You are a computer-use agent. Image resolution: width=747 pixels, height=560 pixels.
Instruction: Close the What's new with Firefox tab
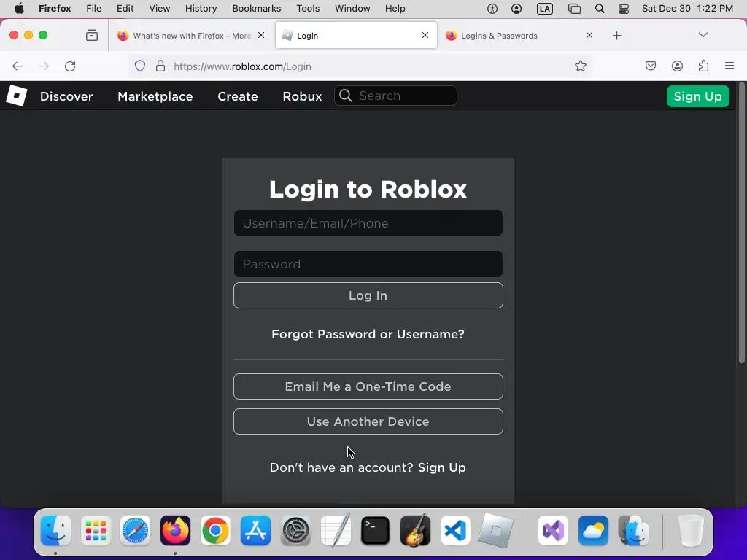[x=261, y=35]
